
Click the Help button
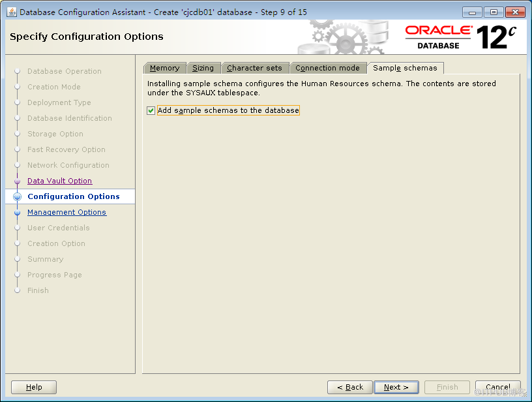[34, 387]
